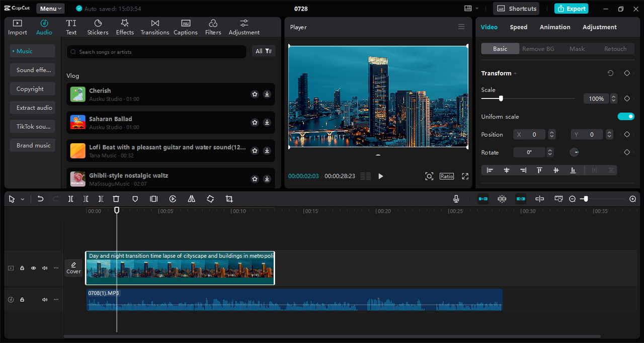Undo the last timeline action

(40, 199)
